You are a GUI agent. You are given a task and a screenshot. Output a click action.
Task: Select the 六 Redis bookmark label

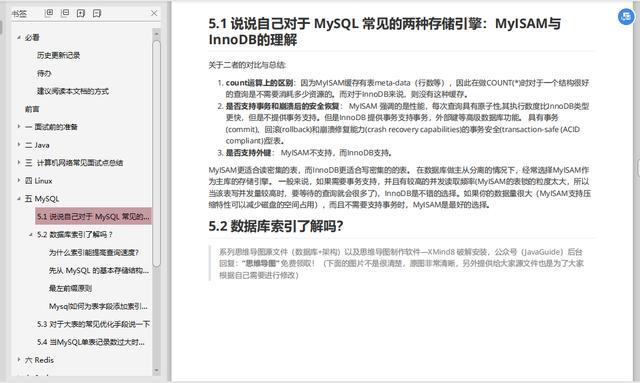[x=39, y=360]
